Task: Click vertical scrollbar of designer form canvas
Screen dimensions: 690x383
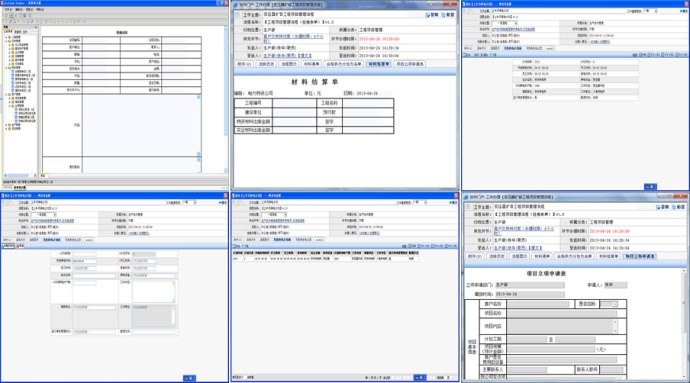Action: click(226, 99)
